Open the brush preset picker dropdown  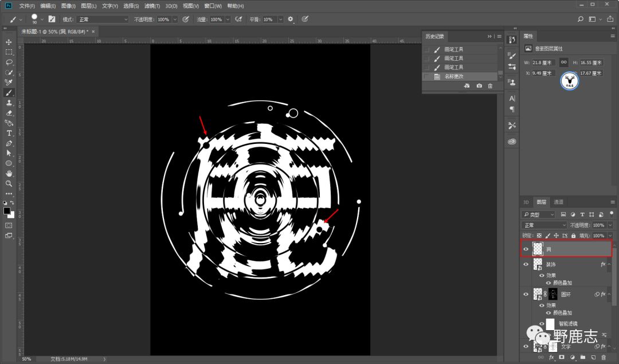(x=42, y=19)
